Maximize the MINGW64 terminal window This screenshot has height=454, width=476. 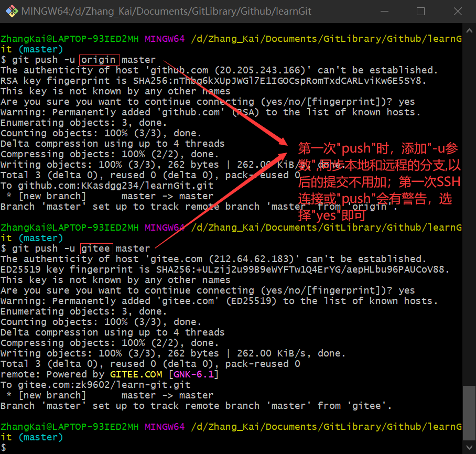click(x=420, y=11)
